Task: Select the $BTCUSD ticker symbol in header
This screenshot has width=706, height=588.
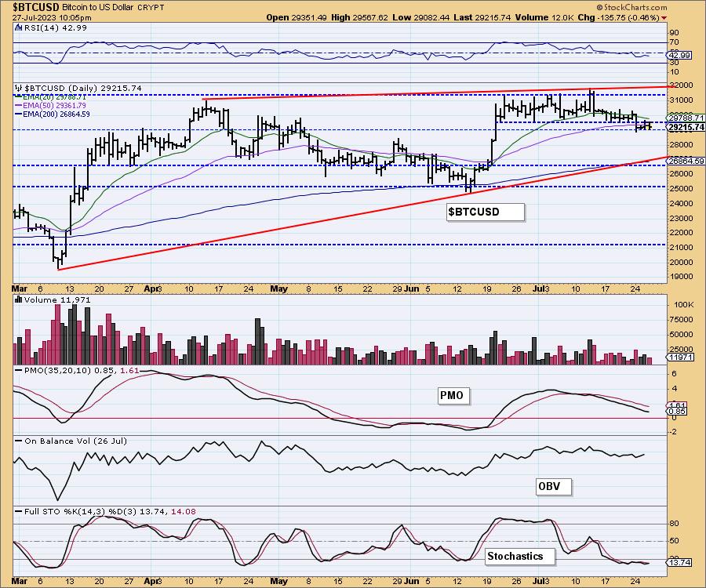Action: (x=35, y=8)
